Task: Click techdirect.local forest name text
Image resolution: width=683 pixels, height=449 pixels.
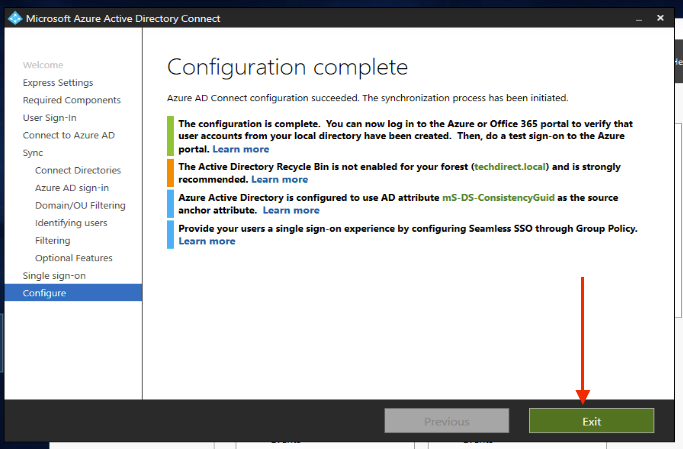Action: 510,167
